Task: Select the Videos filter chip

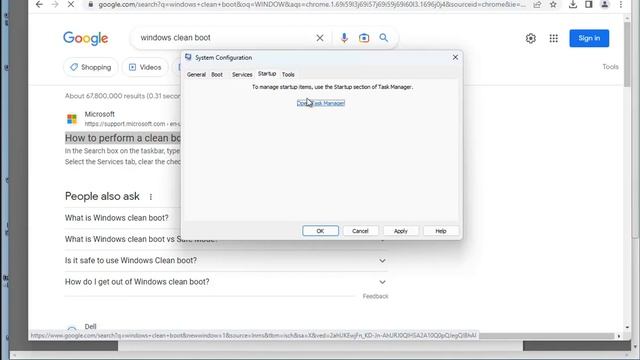Action: pyautogui.click(x=145, y=67)
